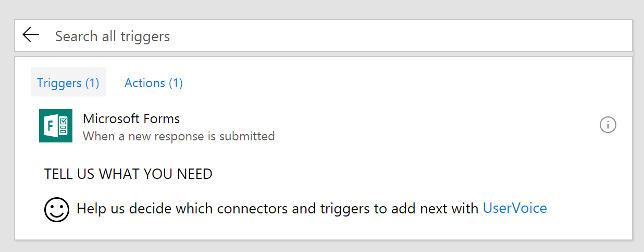Open the Actions (1) tab
This screenshot has width=644, height=252.
point(153,82)
